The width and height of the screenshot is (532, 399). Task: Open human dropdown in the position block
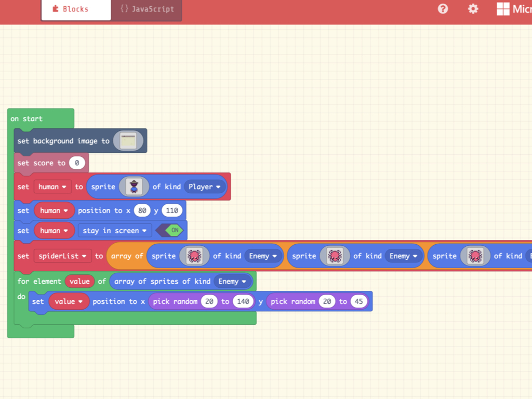[54, 210]
